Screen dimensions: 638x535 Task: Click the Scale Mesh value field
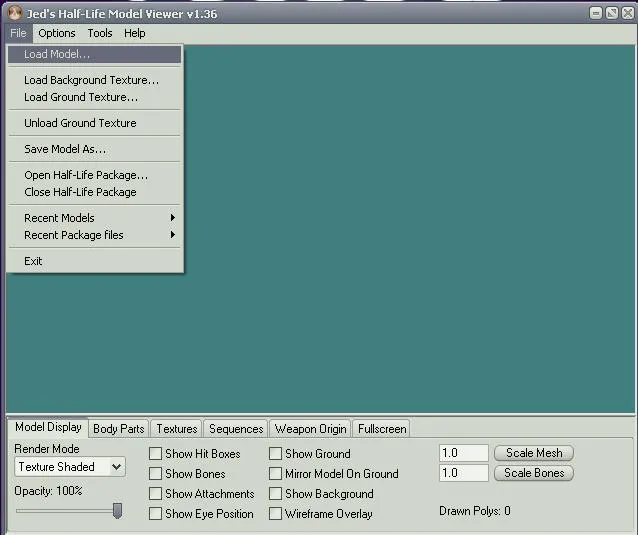(x=463, y=454)
